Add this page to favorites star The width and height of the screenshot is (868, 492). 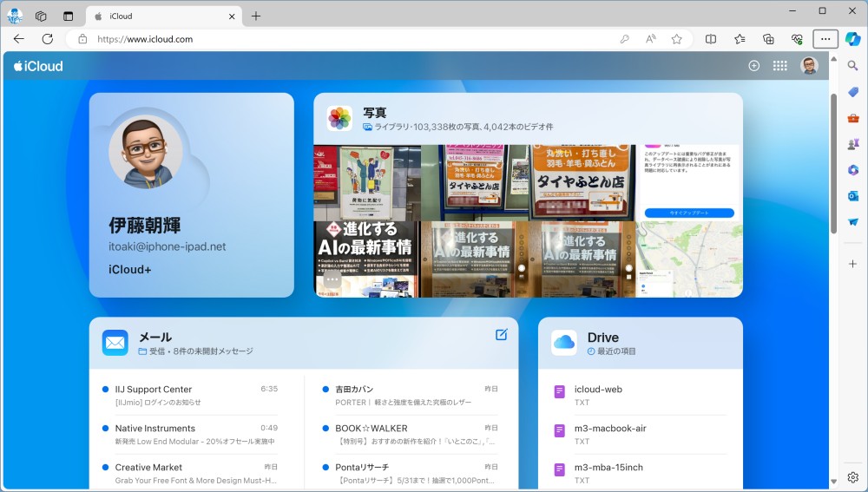pos(676,39)
